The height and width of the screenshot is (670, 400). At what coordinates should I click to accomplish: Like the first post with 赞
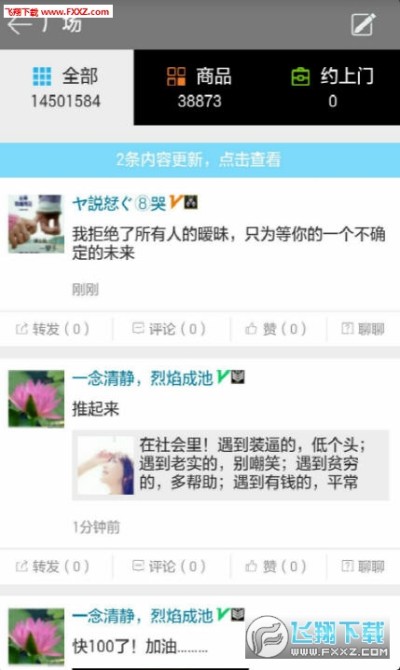(x=276, y=329)
